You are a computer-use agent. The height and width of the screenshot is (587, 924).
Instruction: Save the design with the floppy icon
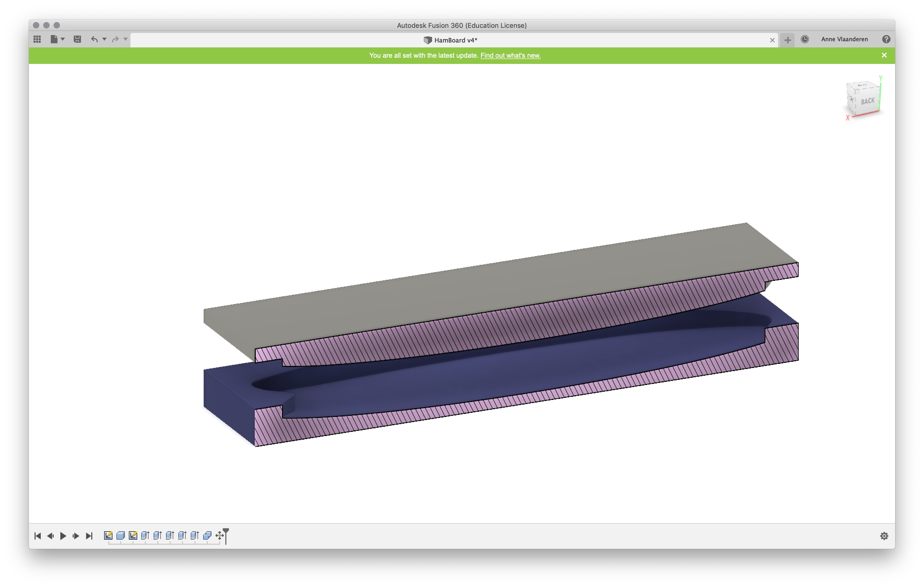point(78,39)
